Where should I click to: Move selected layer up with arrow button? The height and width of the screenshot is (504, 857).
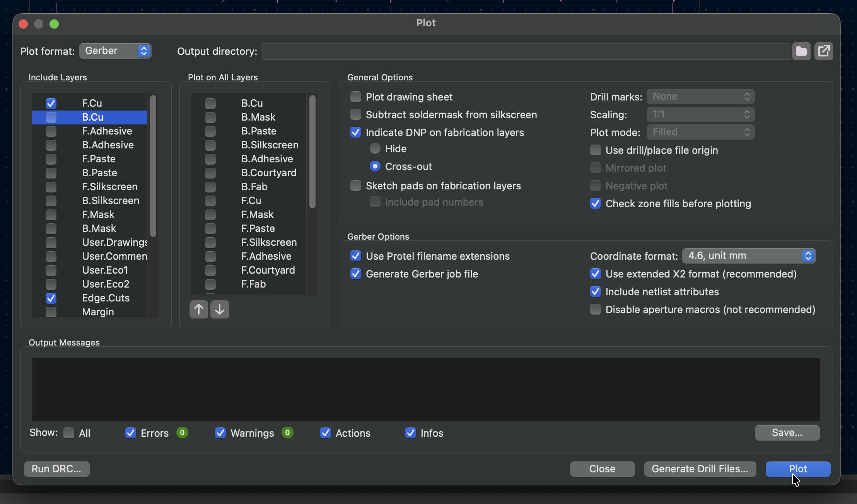[x=199, y=309]
